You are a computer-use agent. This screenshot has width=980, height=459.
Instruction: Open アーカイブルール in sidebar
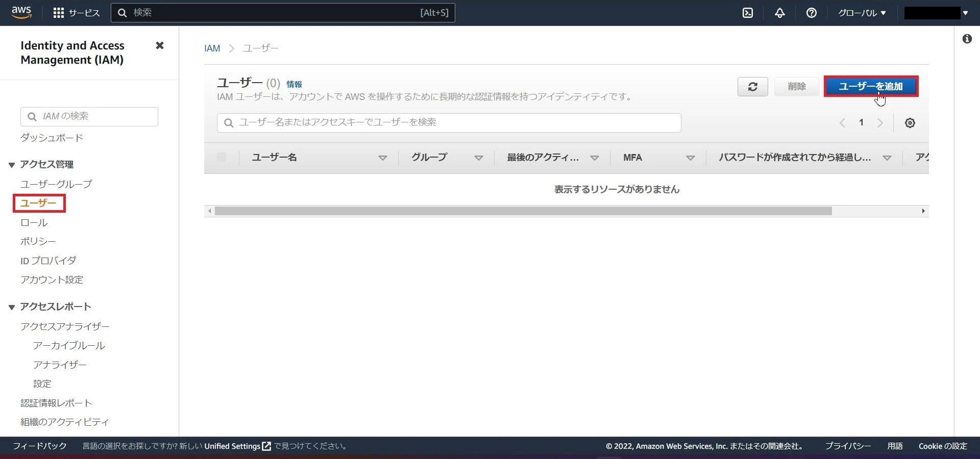click(x=69, y=346)
